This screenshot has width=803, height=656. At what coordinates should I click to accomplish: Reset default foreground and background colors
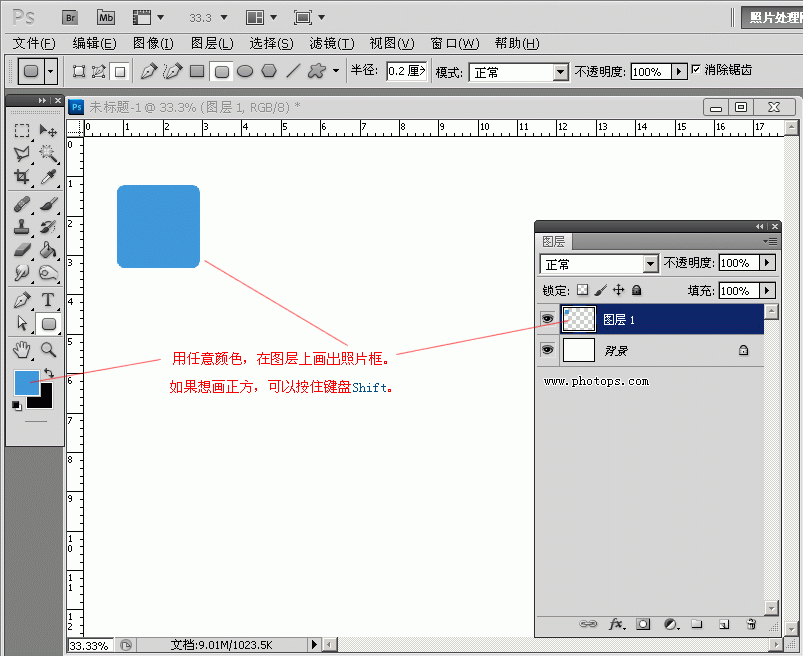(x=16, y=406)
